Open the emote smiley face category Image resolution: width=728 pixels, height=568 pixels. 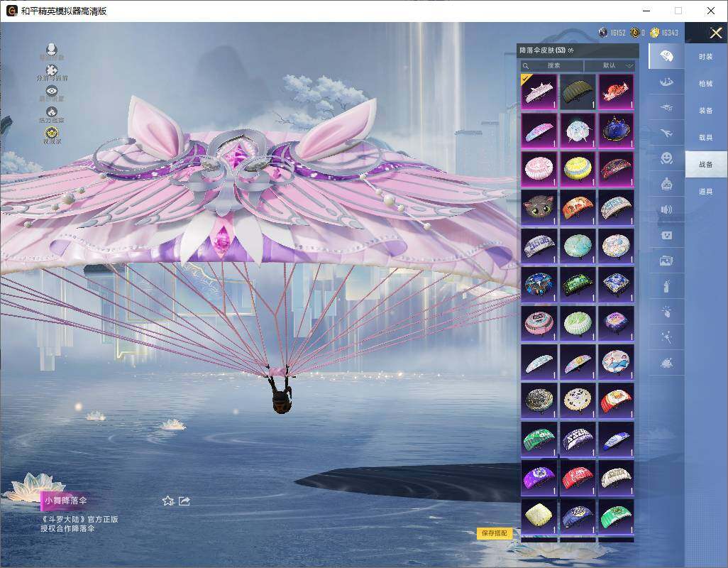[666, 159]
